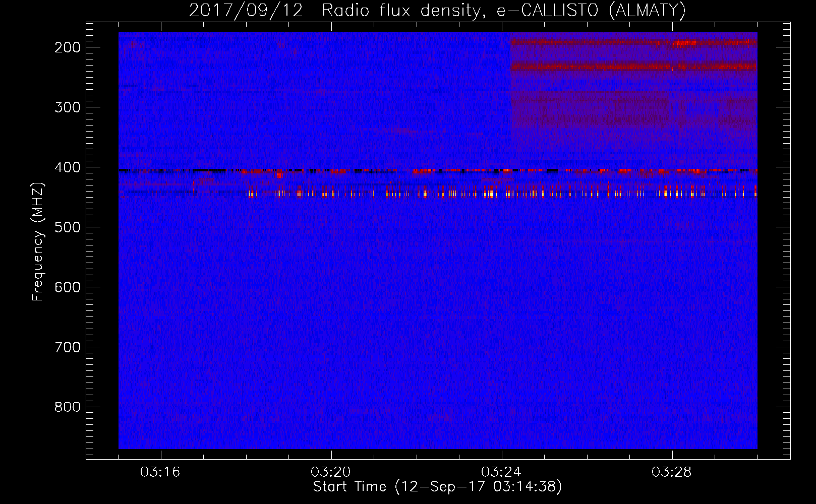Click the 03:20 time tick label

(331, 472)
